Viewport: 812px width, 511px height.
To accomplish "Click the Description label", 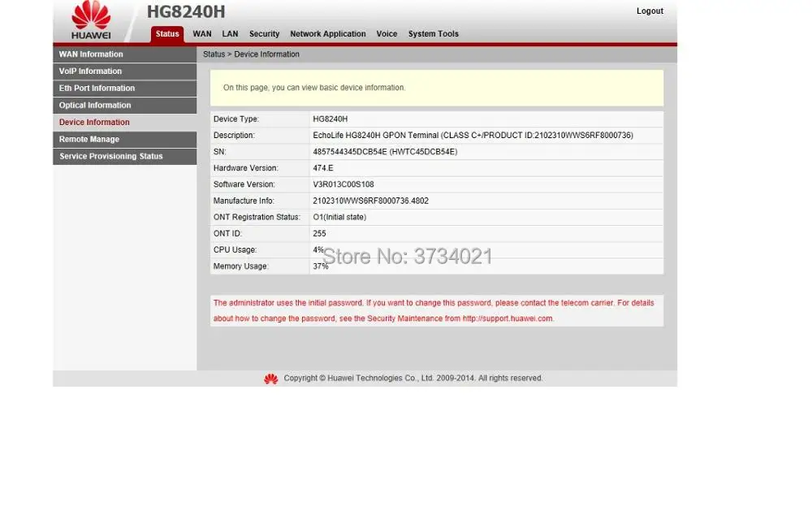I will (x=234, y=135).
